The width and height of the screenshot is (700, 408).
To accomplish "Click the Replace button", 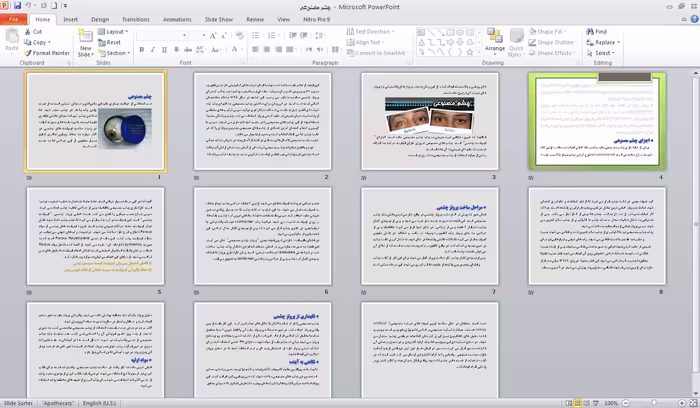I will click(x=603, y=42).
